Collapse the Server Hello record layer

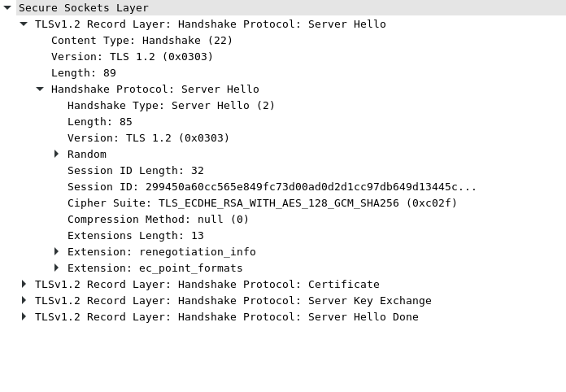point(24,24)
